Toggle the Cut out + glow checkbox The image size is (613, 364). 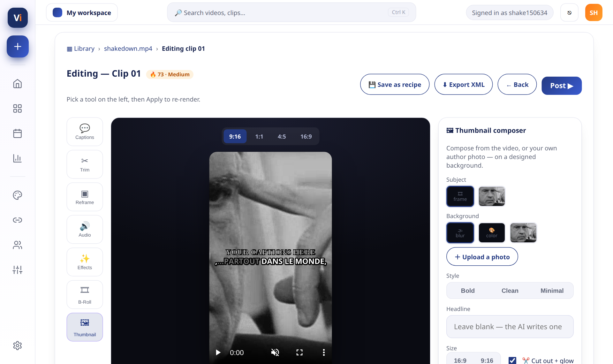[x=512, y=360]
